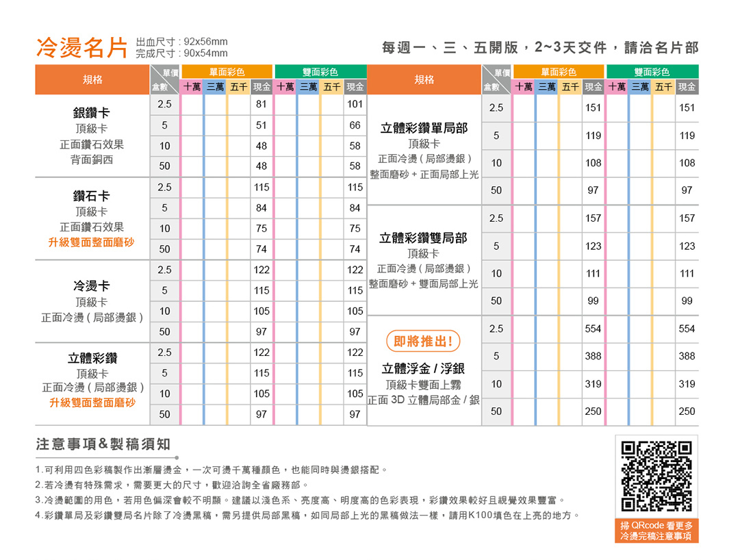Click 銀鑽卡 price '66'
The image size is (753, 560).
pyautogui.click(x=355, y=125)
